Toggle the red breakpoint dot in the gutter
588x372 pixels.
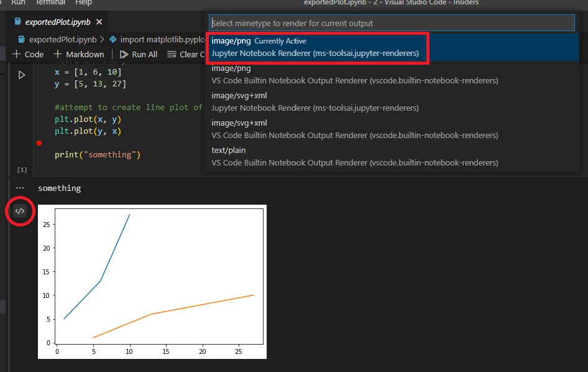(x=39, y=143)
